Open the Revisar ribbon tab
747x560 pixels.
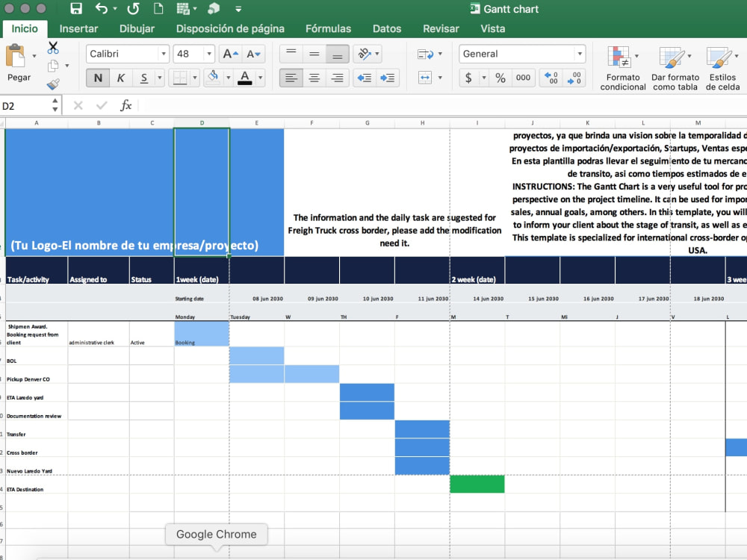(441, 28)
